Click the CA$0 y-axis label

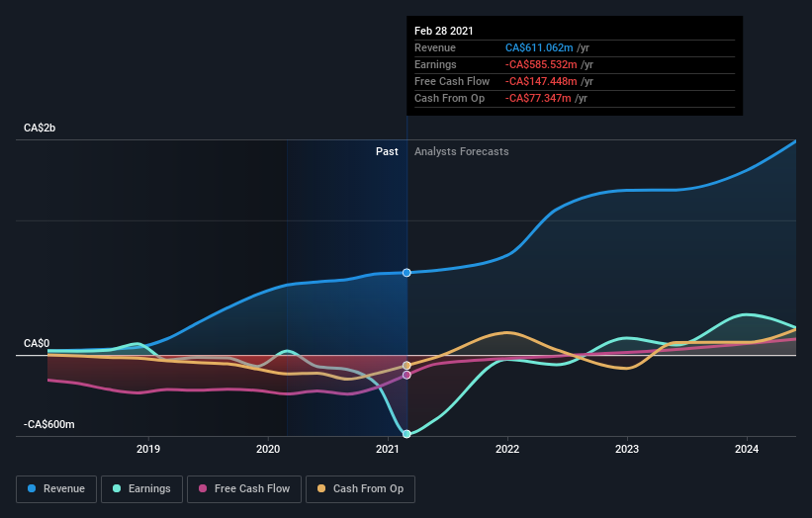pos(37,344)
